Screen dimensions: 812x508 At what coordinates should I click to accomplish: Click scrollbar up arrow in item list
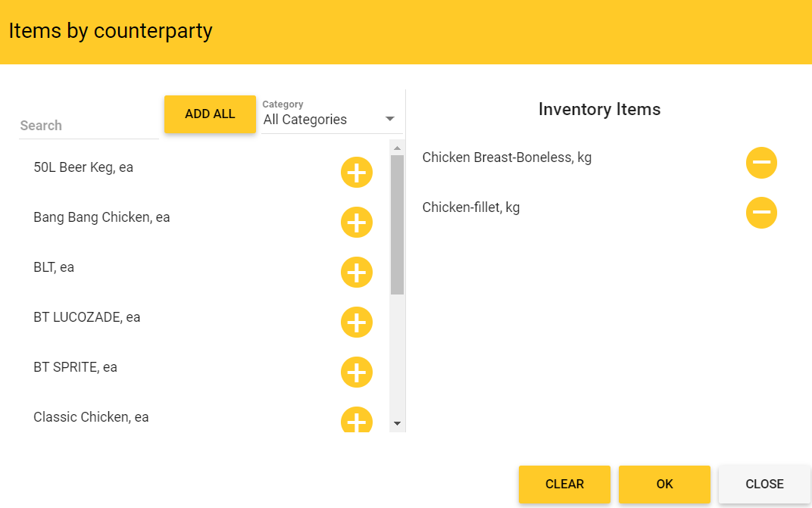click(397, 148)
